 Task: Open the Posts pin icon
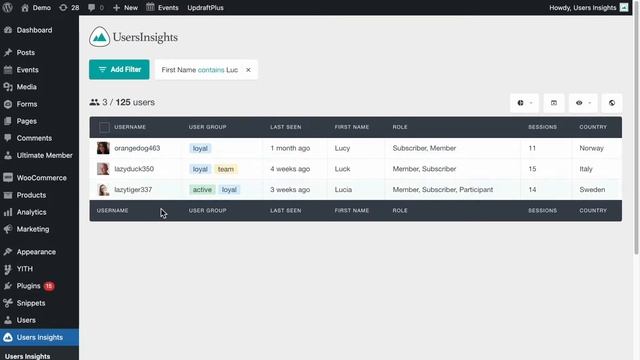[8, 53]
